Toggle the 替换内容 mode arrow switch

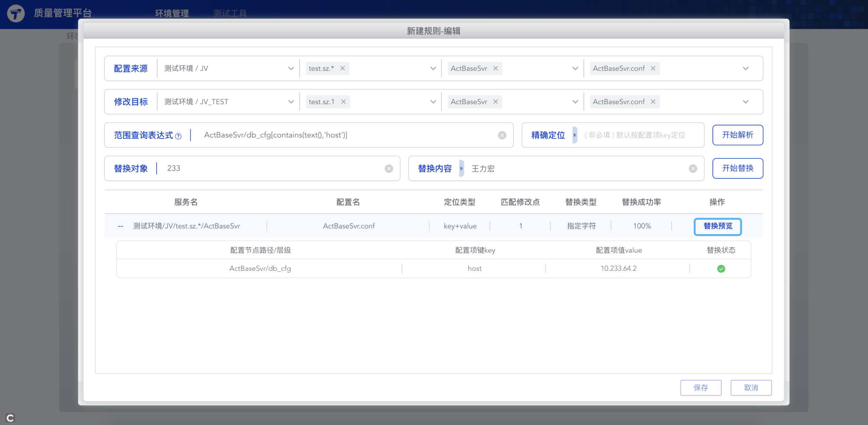461,168
